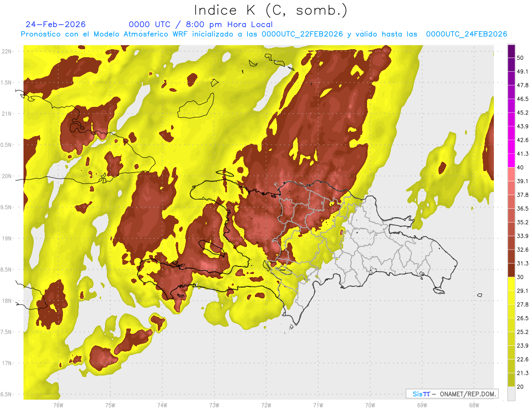Image resolution: width=532 pixels, height=411 pixels.
Task: Click the '33.9' color bar value
Action: (523, 236)
